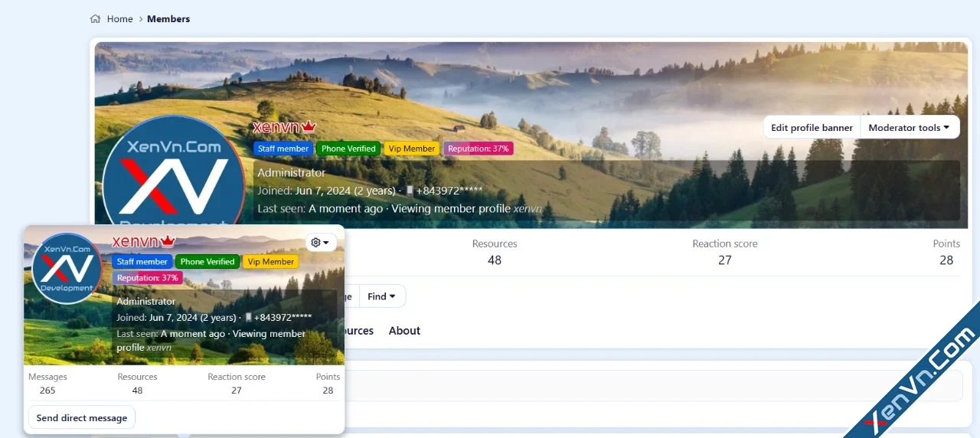
Task: Click the Messages count 265 in tooltip card
Action: (47, 391)
